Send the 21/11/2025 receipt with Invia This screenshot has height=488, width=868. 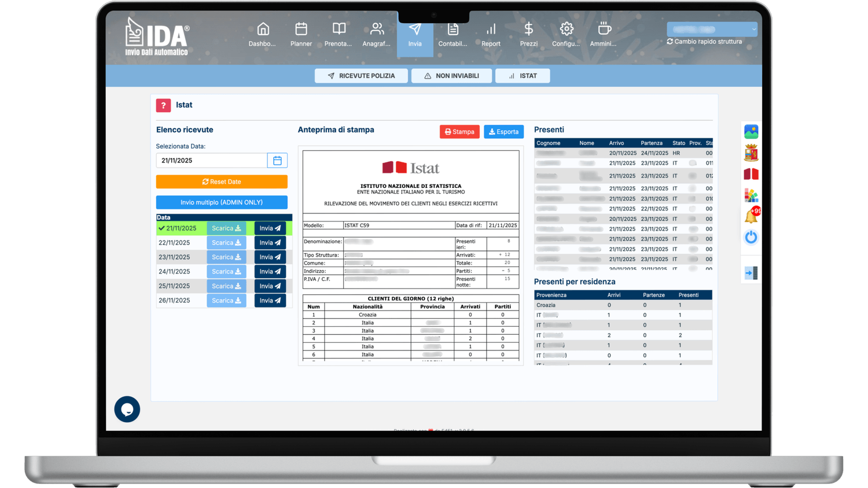(x=270, y=228)
